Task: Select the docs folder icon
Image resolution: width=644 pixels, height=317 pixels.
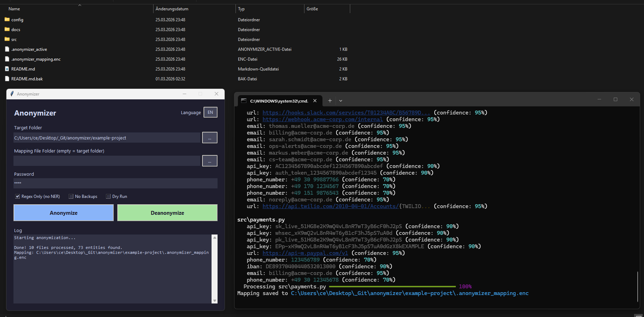Action: [x=7, y=30]
